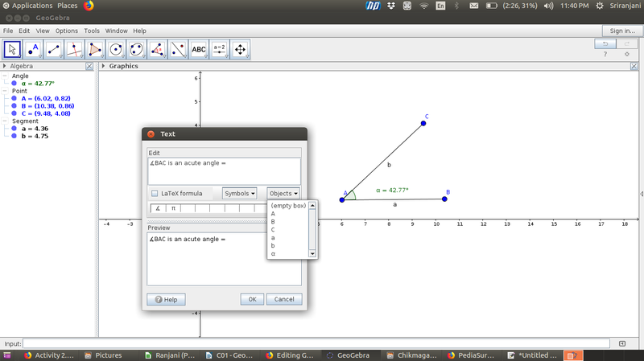Click OK in the Text dialog

pyautogui.click(x=252, y=299)
